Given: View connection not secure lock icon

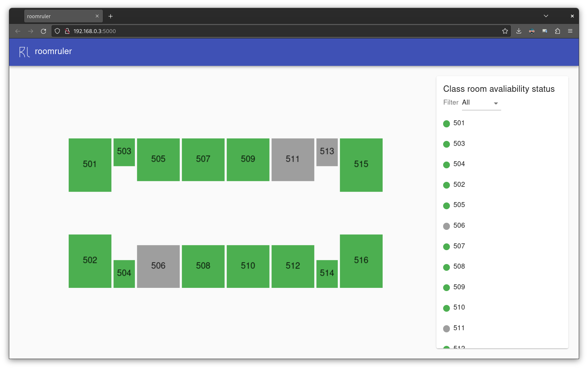Looking at the screenshot, I should tap(67, 31).
